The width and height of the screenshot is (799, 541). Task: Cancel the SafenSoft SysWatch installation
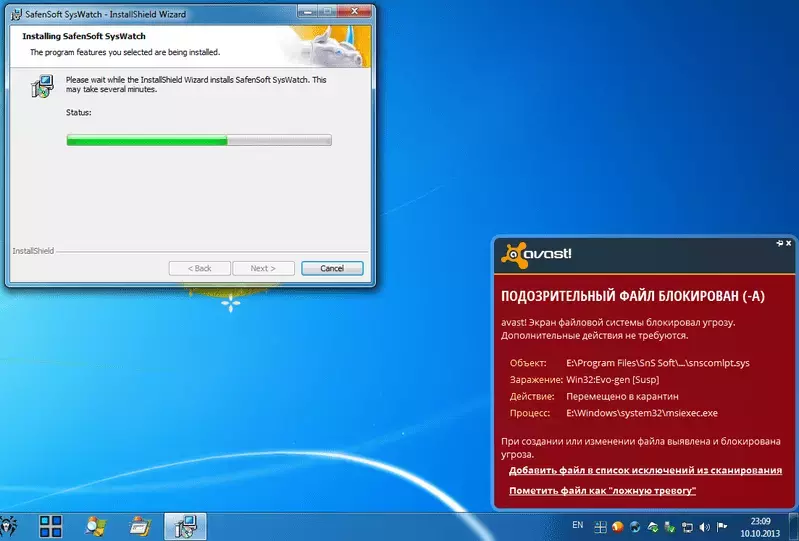point(332,268)
